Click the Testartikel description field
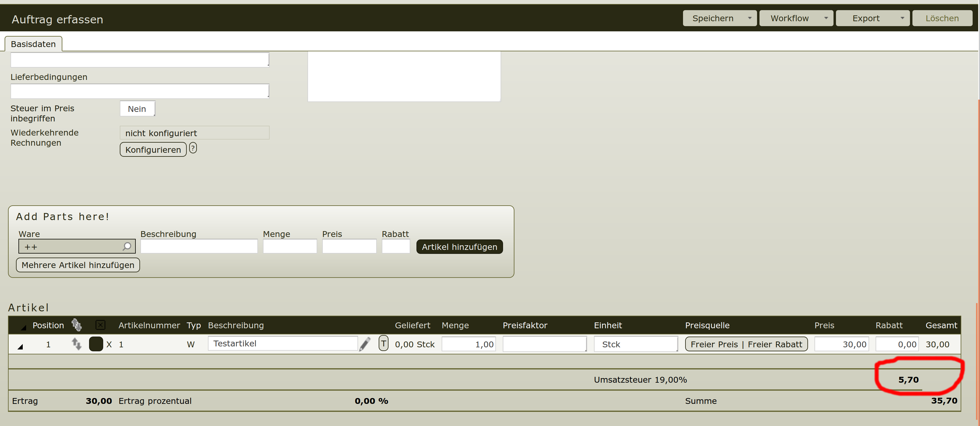980x426 pixels. pyautogui.click(x=283, y=343)
